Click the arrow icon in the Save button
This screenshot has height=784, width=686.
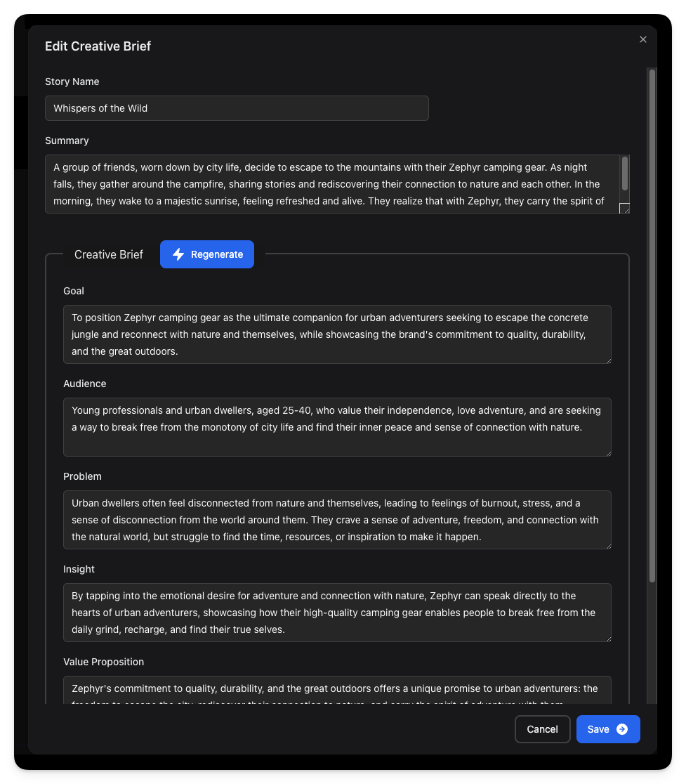point(622,729)
